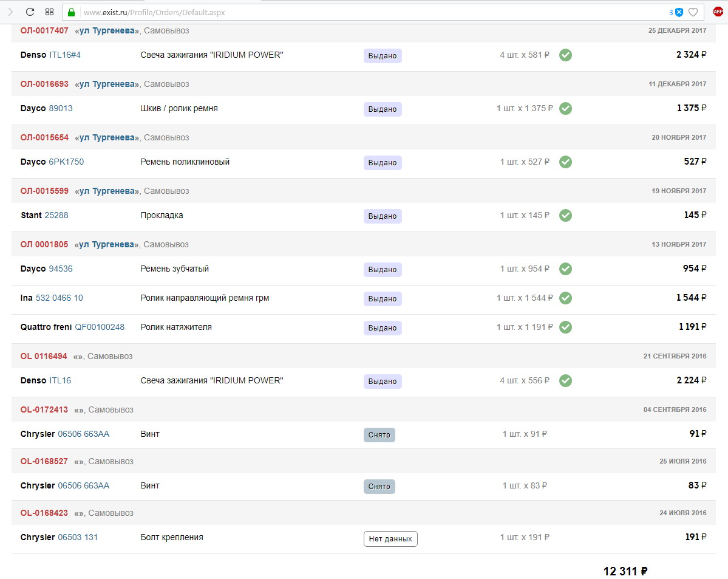Open «ул Тургенева» link in order ОЛ 0001805

click(107, 244)
